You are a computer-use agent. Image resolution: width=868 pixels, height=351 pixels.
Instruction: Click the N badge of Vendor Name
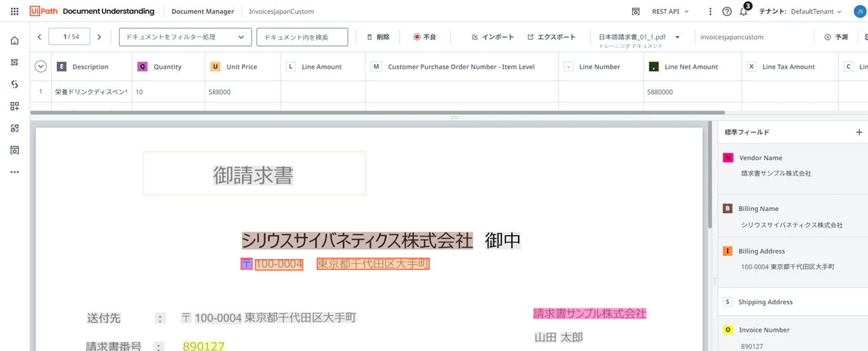pyautogui.click(x=728, y=157)
